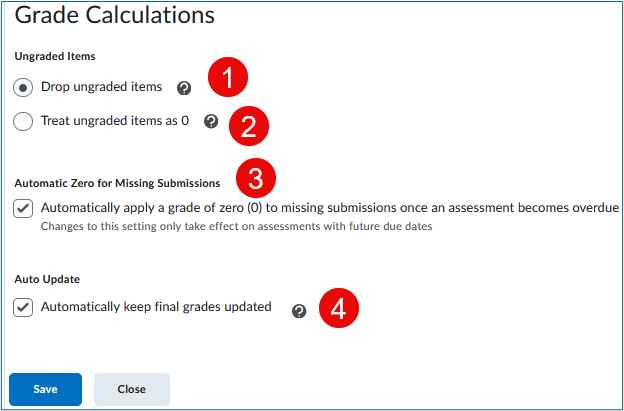
Task: Open help for Treat ungraded items as 0
Action: tap(211, 122)
